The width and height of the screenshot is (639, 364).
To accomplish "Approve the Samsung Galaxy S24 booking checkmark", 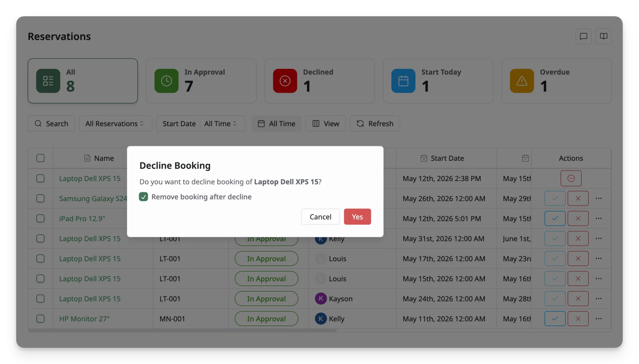I will (555, 198).
